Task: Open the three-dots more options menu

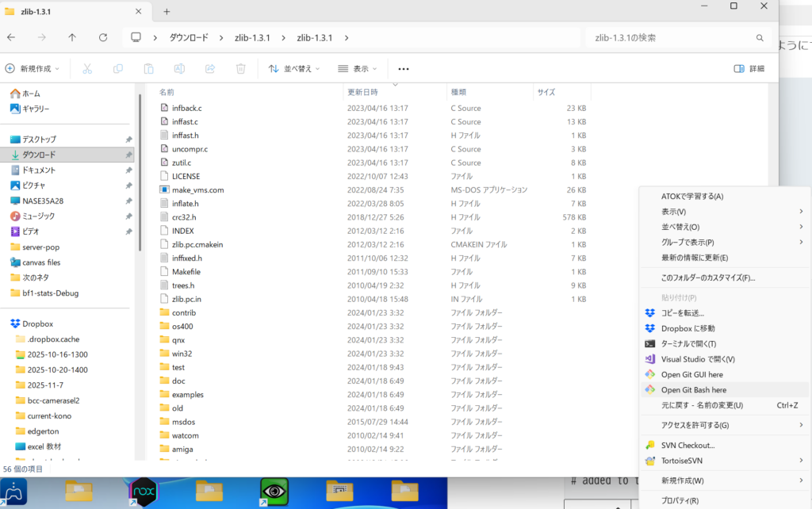Action: pyautogui.click(x=404, y=69)
